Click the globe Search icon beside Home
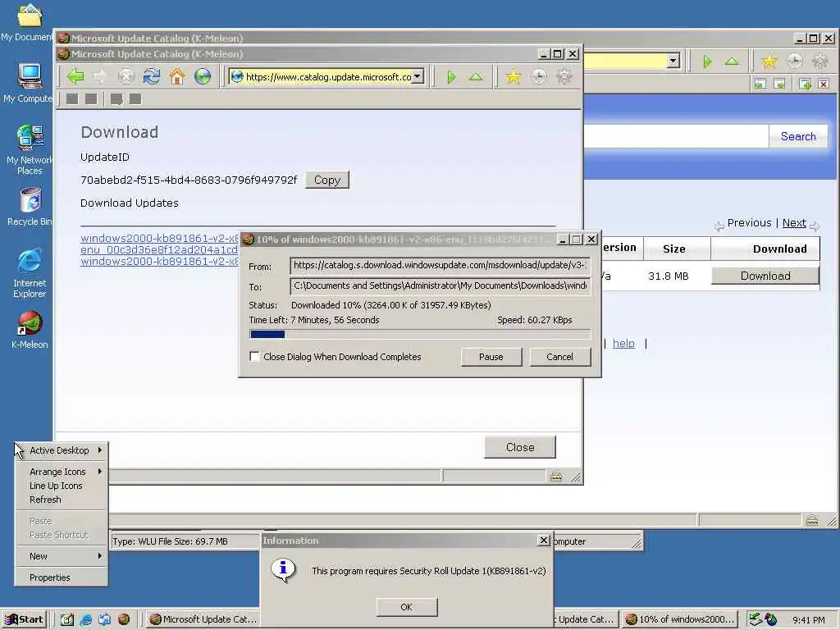This screenshot has height=630, width=840. tap(203, 76)
